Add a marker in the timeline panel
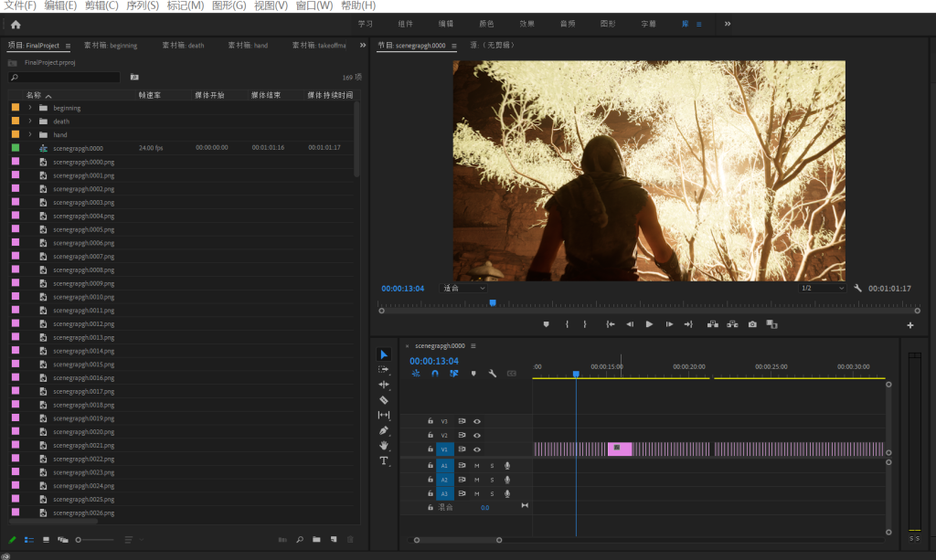The width and height of the screenshot is (936, 560). pyautogui.click(x=473, y=374)
